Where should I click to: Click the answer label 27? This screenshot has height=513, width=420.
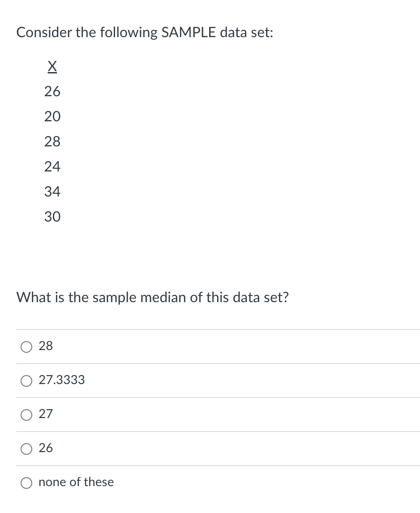click(45, 415)
